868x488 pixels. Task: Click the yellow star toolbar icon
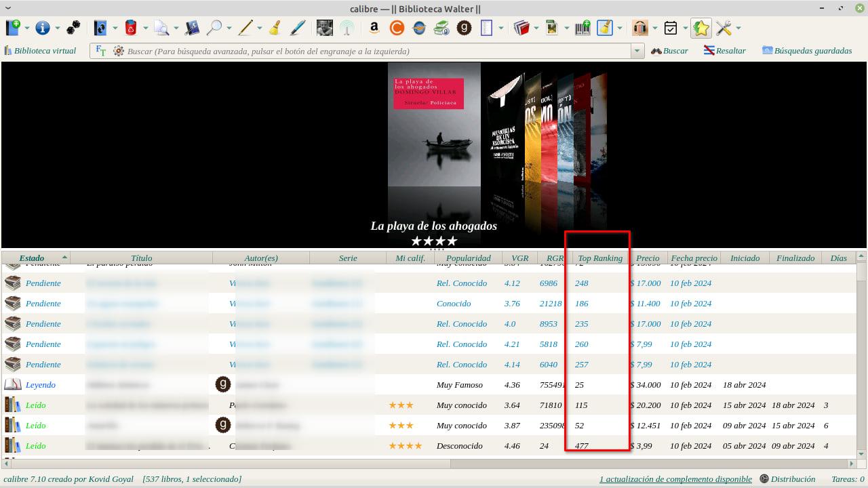(701, 28)
